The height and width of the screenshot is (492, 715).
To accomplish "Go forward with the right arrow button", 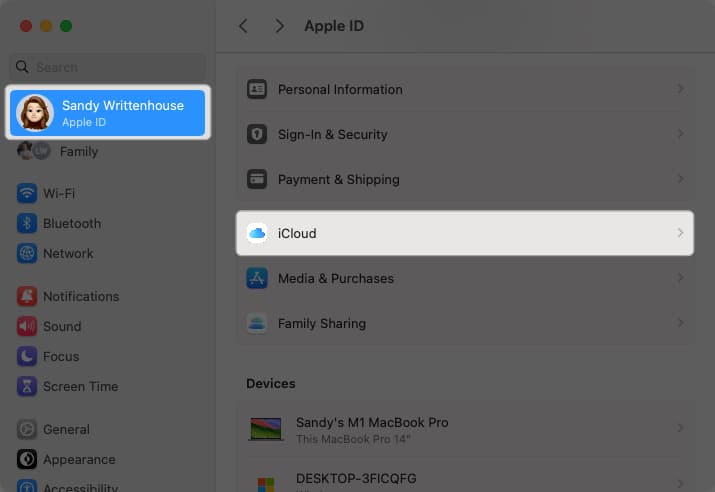I will click(279, 26).
